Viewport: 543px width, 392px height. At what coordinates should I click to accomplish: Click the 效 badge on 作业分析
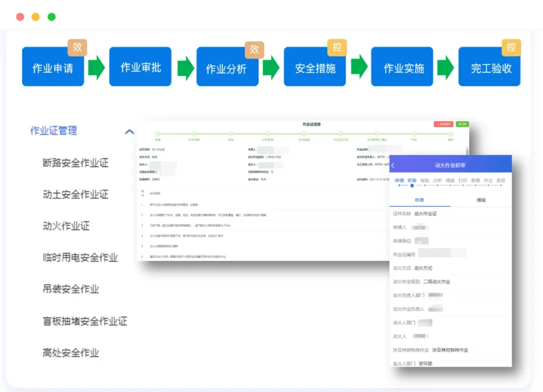click(254, 50)
